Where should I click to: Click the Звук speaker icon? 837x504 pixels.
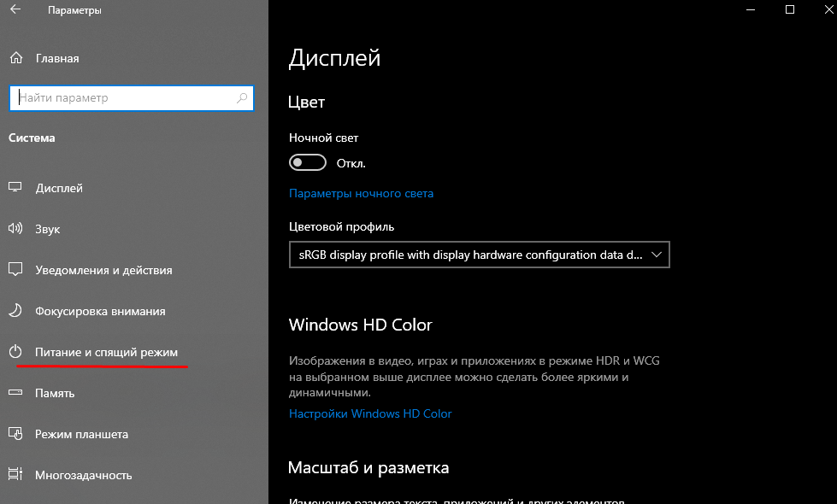15,229
